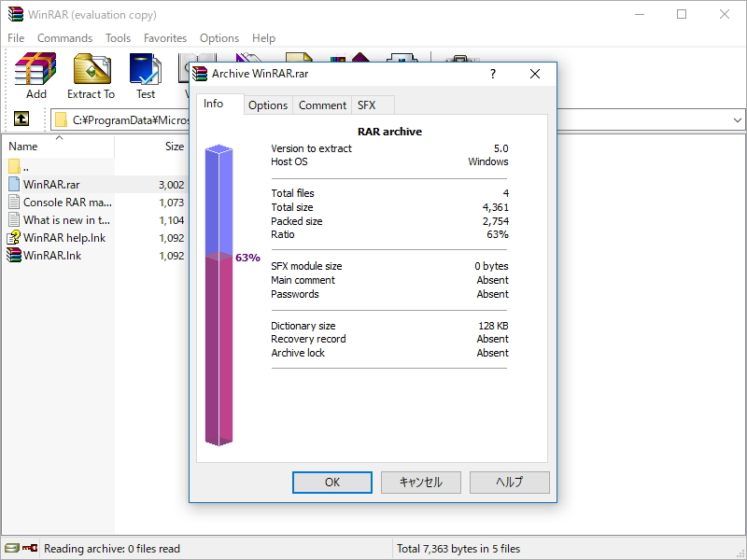This screenshot has width=747, height=560.
Task: Confirm with the OK button
Action: [x=332, y=483]
